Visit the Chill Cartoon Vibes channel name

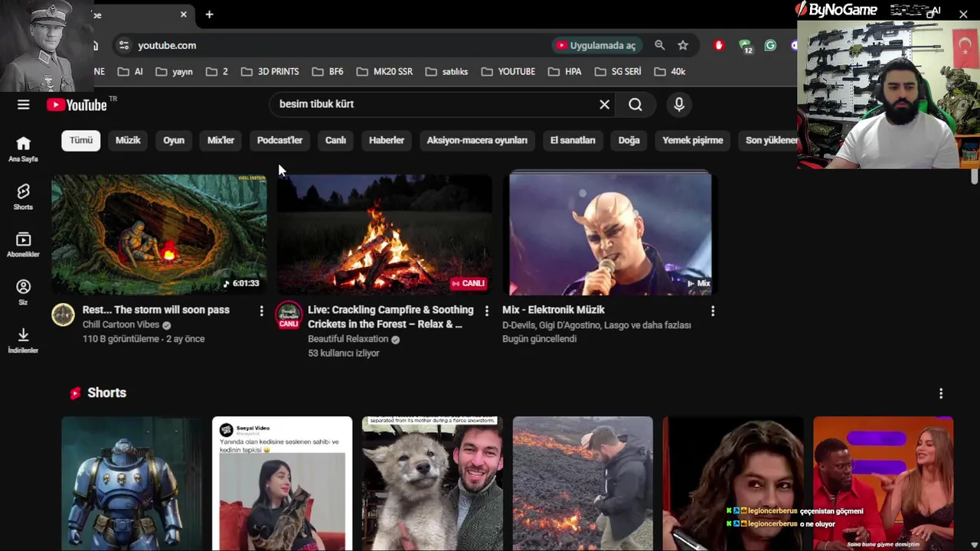tap(121, 324)
